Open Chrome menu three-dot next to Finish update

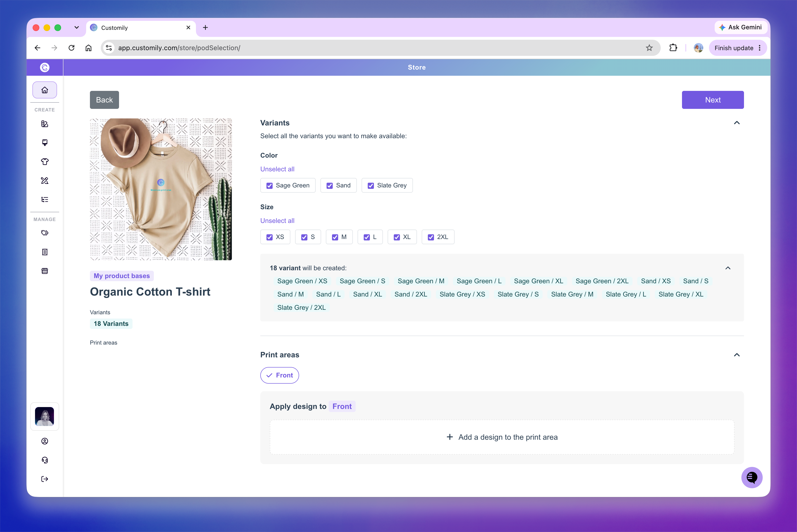759,48
